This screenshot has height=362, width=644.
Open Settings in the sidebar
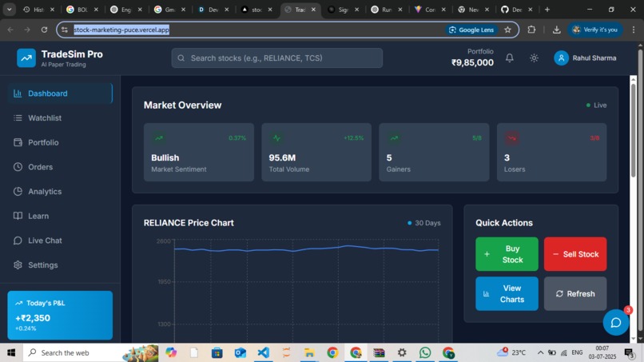point(60,265)
